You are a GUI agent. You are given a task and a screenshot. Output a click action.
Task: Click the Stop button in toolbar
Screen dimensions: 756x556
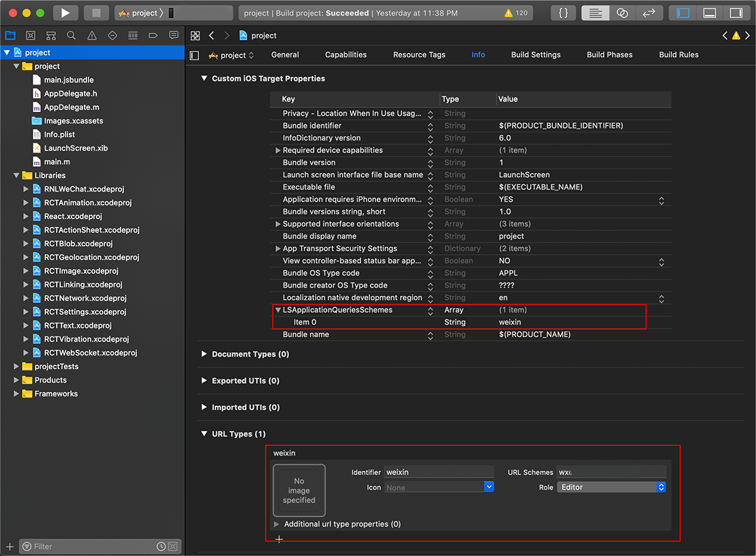96,13
